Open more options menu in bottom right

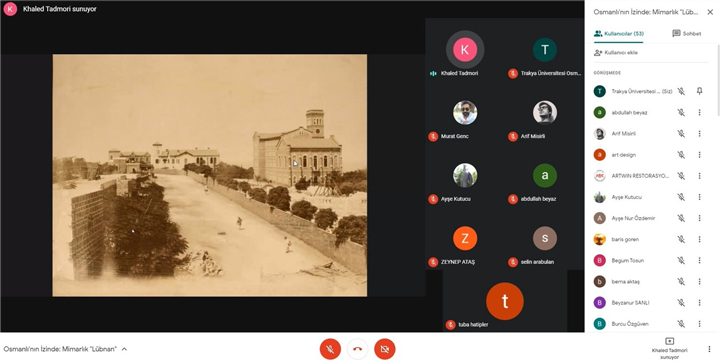(x=709, y=349)
